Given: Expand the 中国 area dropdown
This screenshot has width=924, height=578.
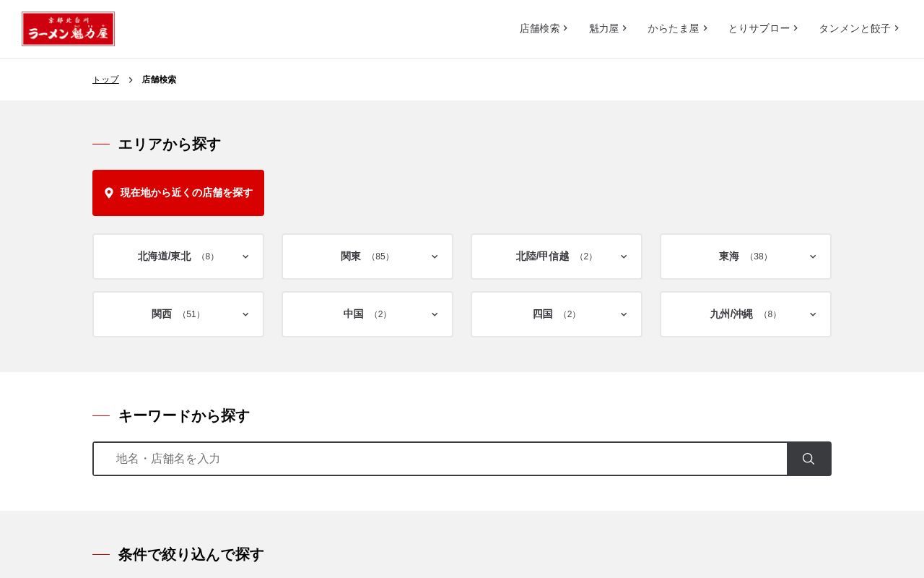Looking at the screenshot, I should [367, 314].
